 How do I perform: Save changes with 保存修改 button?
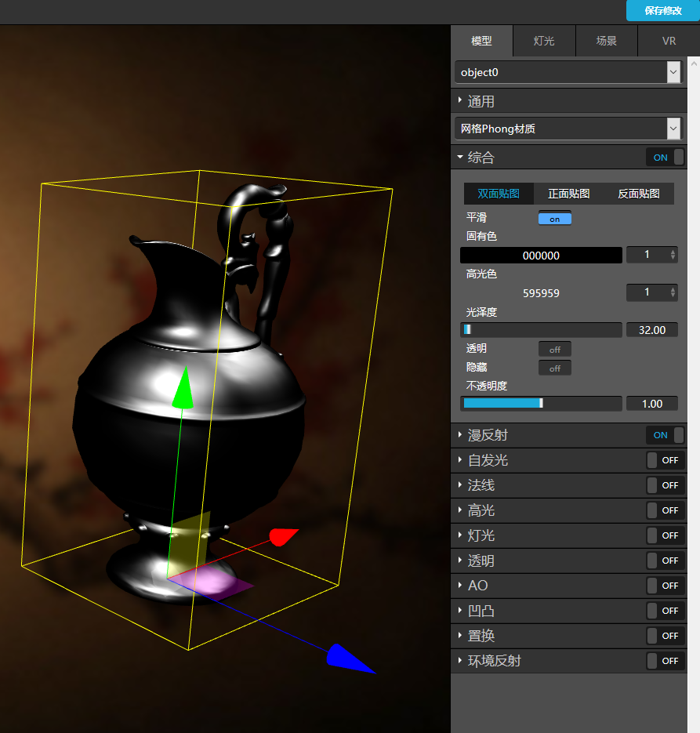coord(662,10)
